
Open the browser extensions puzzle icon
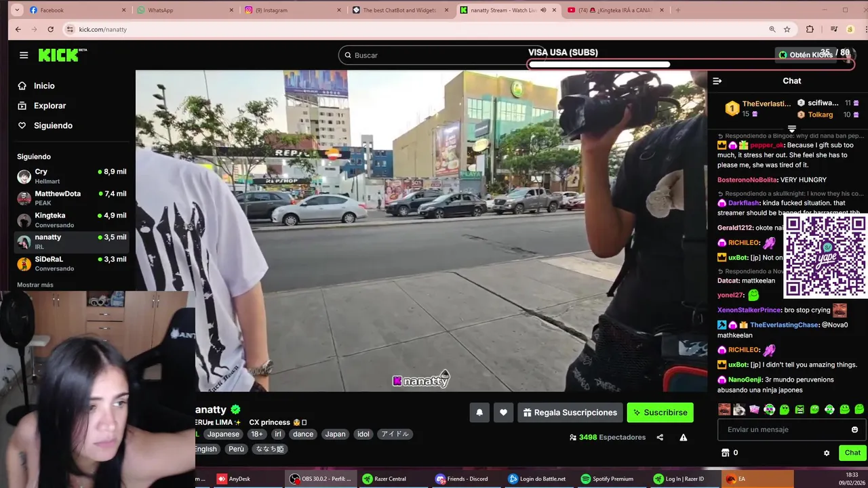pos(810,29)
